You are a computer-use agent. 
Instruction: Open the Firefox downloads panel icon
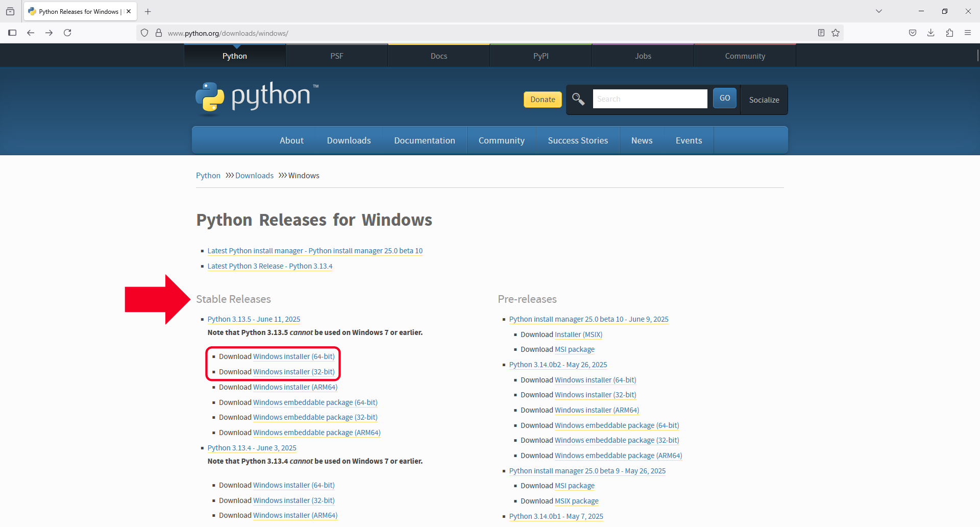pos(931,33)
